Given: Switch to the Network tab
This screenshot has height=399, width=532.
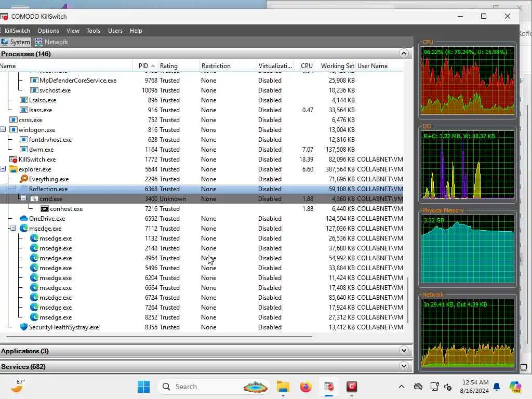Looking at the screenshot, I should click(51, 42).
